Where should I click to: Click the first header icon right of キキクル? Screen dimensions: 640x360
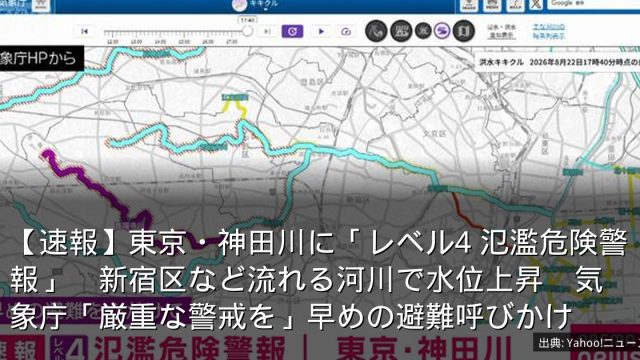pyautogui.click(x=469, y=5)
